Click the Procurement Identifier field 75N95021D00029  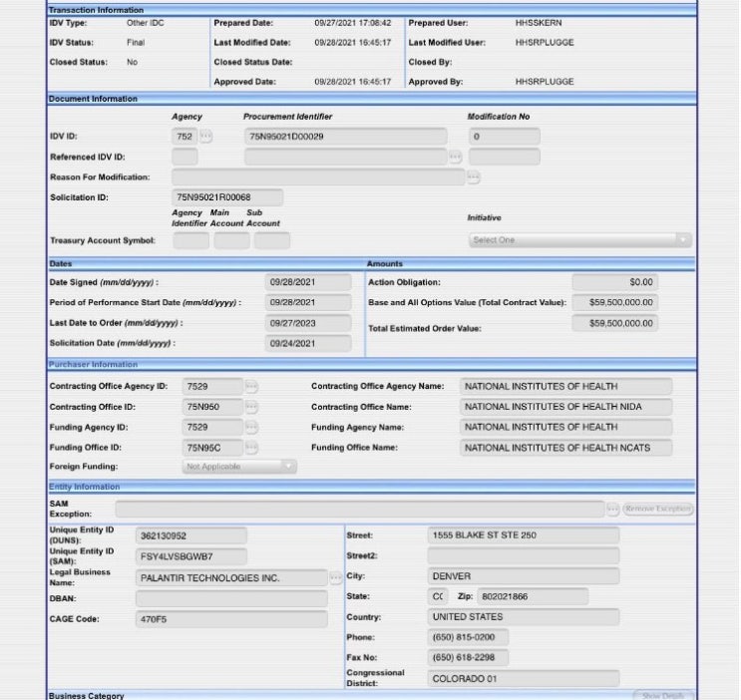pyautogui.click(x=345, y=137)
